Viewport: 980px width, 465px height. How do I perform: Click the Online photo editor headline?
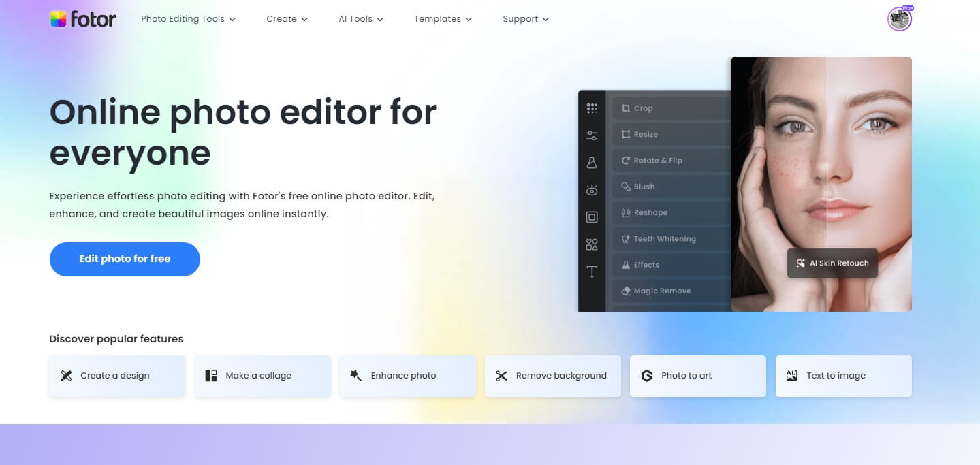[243, 132]
